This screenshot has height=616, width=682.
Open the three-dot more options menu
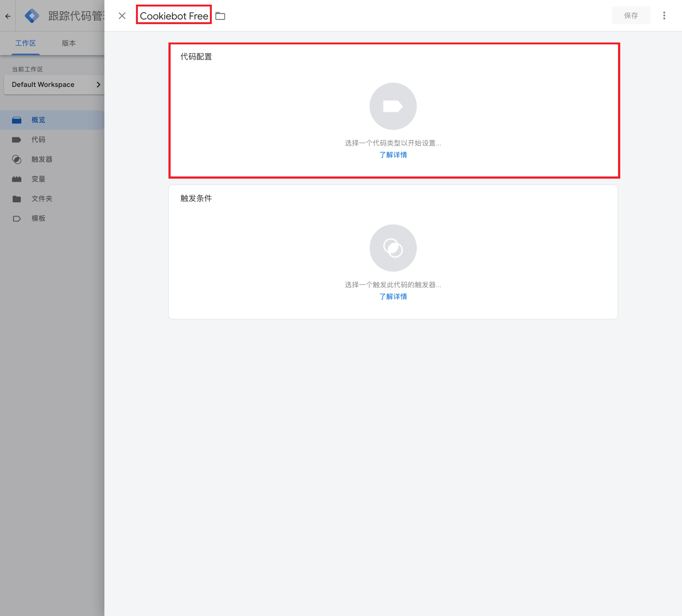[x=664, y=15]
